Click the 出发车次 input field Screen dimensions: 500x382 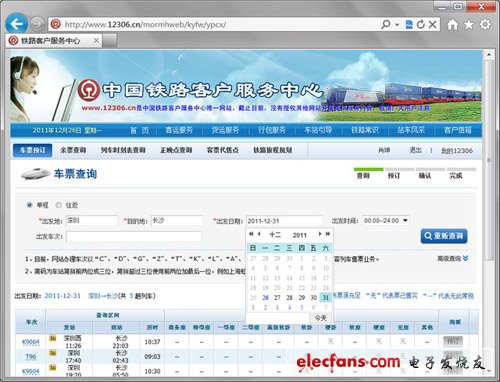point(134,236)
